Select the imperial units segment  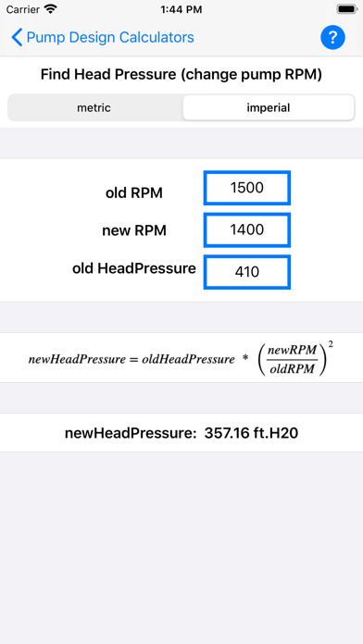click(269, 107)
